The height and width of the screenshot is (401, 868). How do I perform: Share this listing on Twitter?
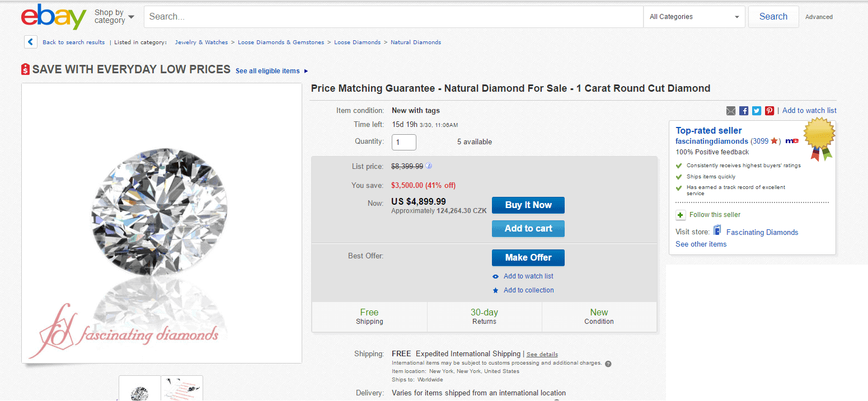[757, 110]
